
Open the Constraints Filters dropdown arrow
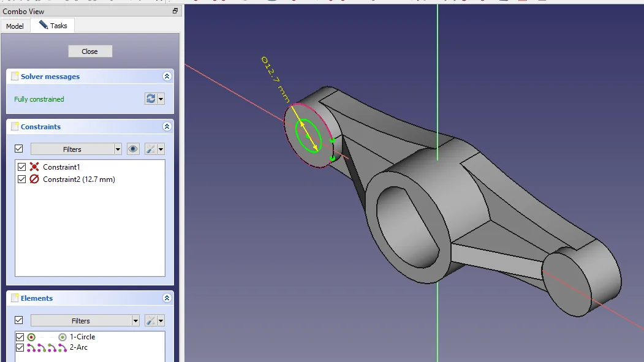[118, 149]
